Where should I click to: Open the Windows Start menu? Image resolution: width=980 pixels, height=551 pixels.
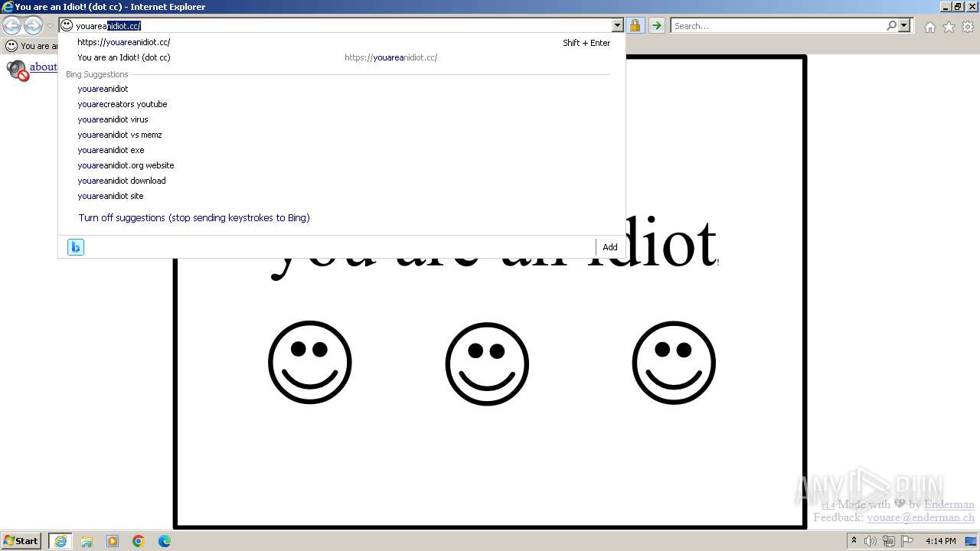(21, 541)
